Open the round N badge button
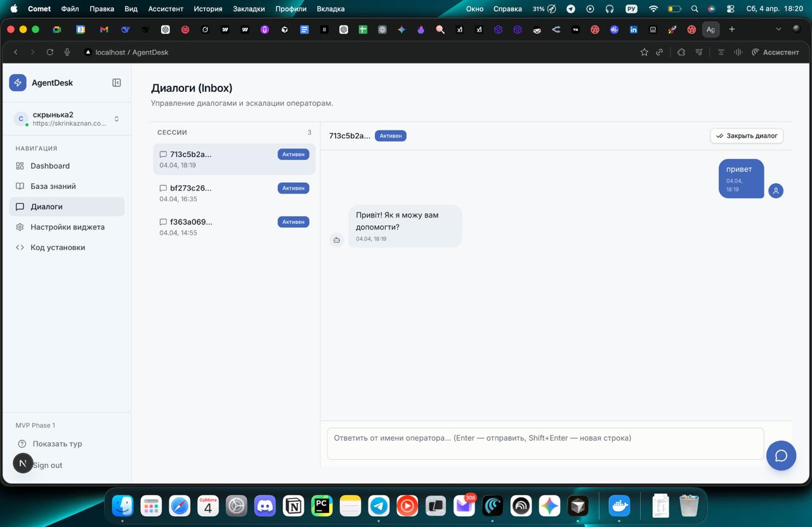The image size is (812, 527). pyautogui.click(x=23, y=463)
